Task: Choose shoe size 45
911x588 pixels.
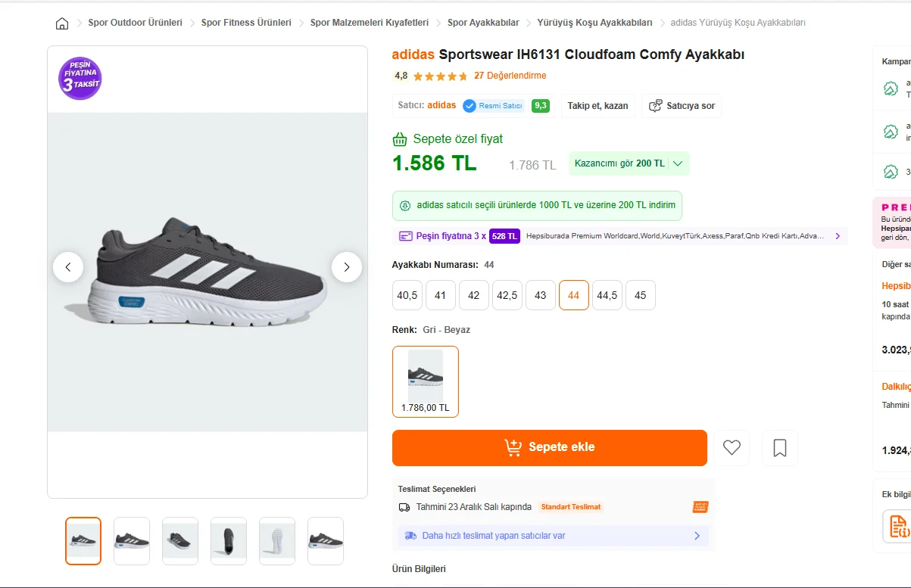Action: (x=641, y=295)
